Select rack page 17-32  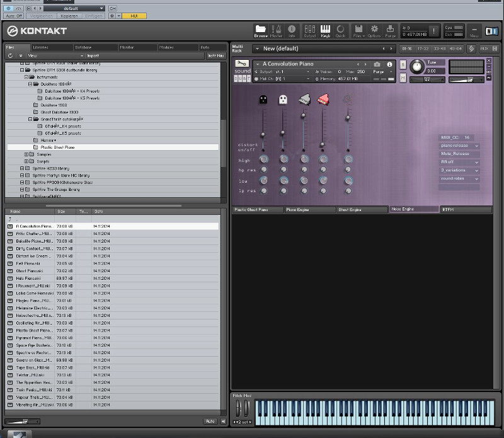coord(423,49)
